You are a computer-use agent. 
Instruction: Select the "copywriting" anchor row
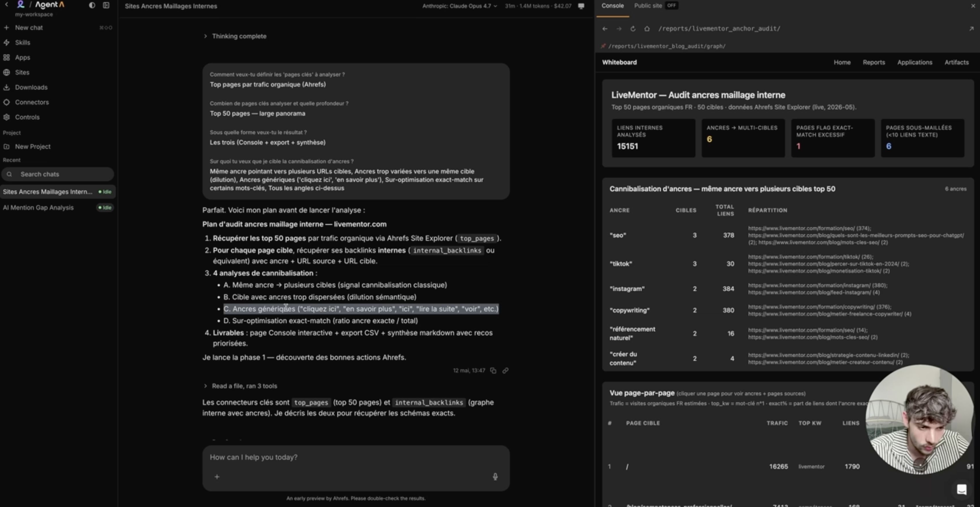788,310
